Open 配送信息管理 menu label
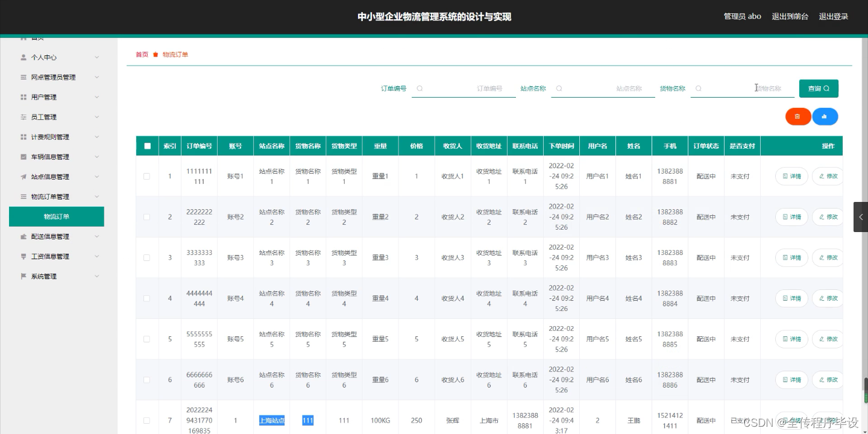 tap(50, 236)
